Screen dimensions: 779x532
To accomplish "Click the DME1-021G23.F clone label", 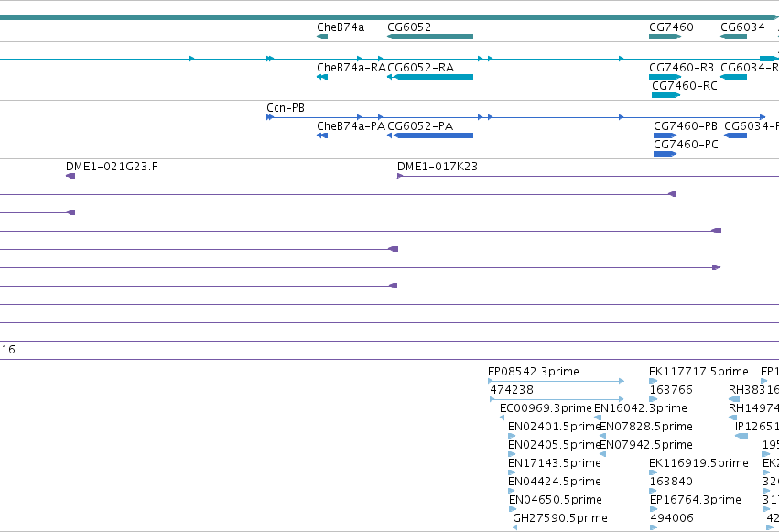I will click(x=112, y=167).
